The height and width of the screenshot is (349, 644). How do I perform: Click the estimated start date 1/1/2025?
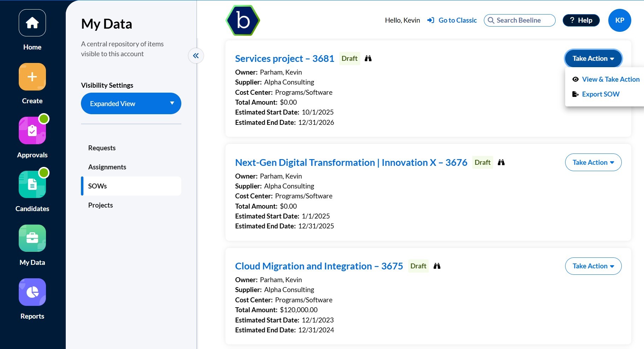tap(316, 216)
